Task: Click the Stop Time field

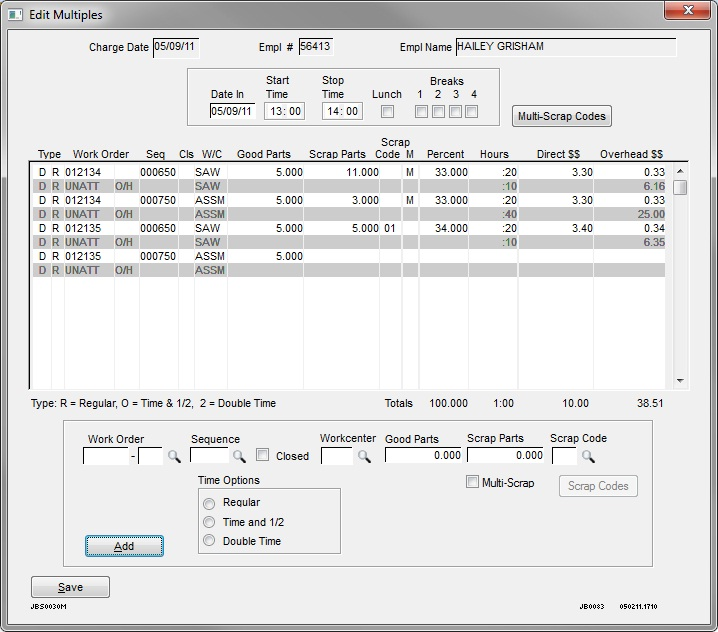Action: 342,111
